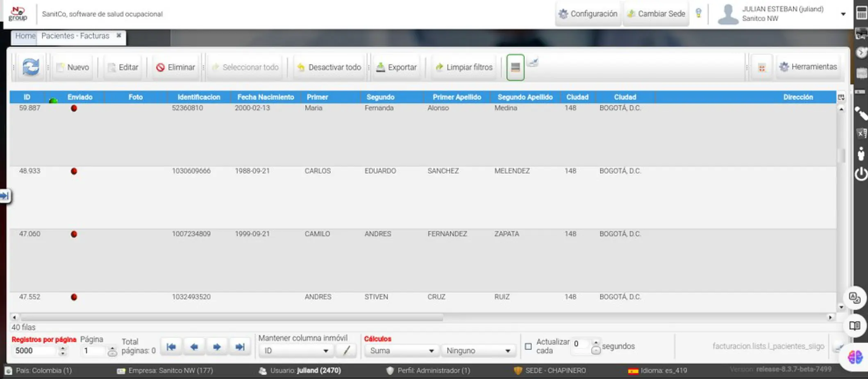Open the book icon in right sidebar
The width and height of the screenshot is (868, 379).
coord(854,326)
